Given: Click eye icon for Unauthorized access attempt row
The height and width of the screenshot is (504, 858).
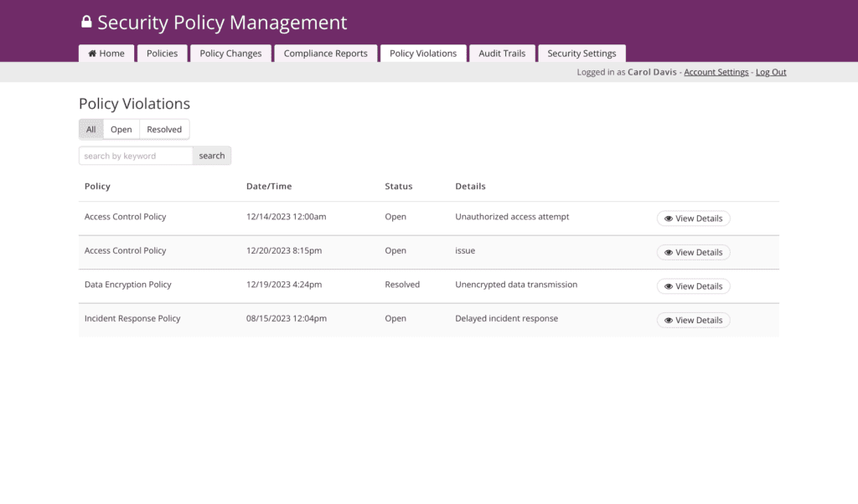Looking at the screenshot, I should (669, 219).
